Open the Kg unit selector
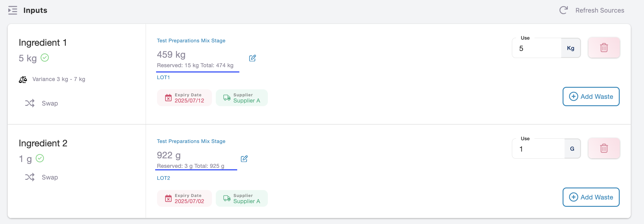The image size is (644, 224). point(571,48)
